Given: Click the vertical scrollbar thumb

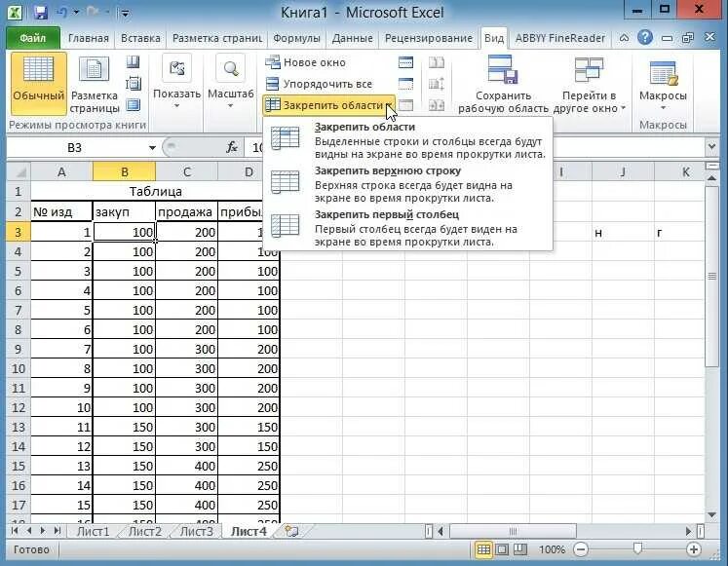Looking at the screenshot, I should (x=712, y=276).
